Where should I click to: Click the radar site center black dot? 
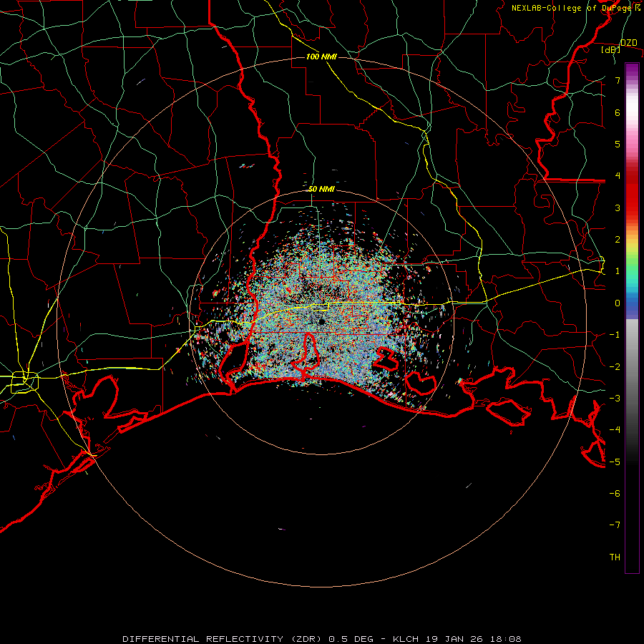coord(321,322)
